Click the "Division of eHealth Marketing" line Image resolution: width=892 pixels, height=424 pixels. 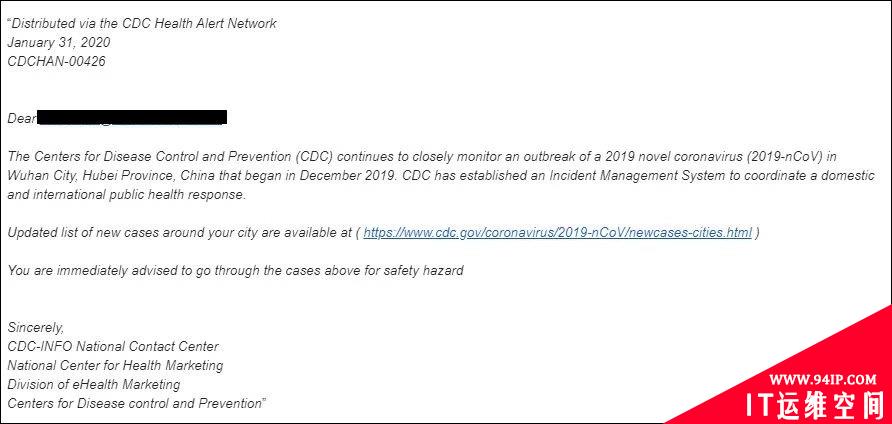[x=94, y=384]
